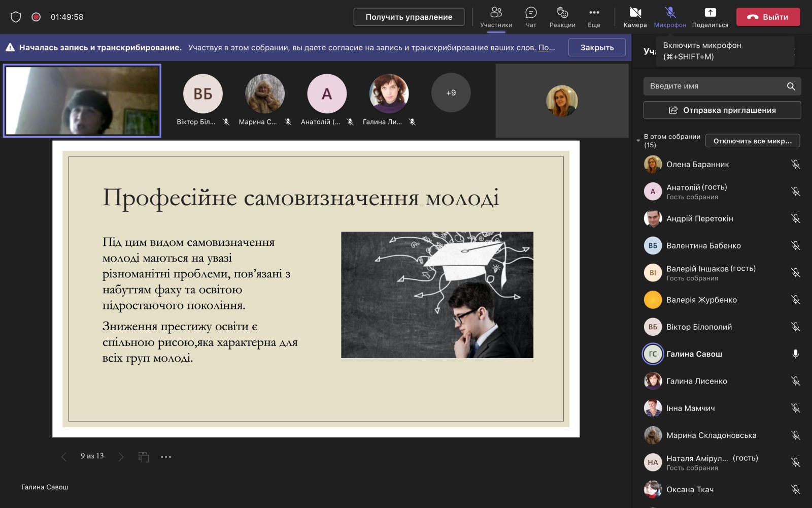Open the slide grid view icon
This screenshot has height=508, width=812.
(144, 457)
